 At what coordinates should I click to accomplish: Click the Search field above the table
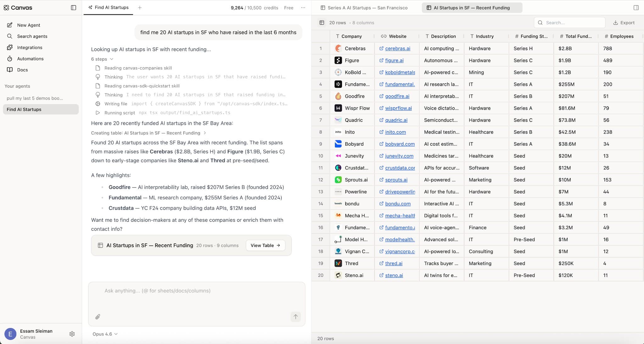569,22
